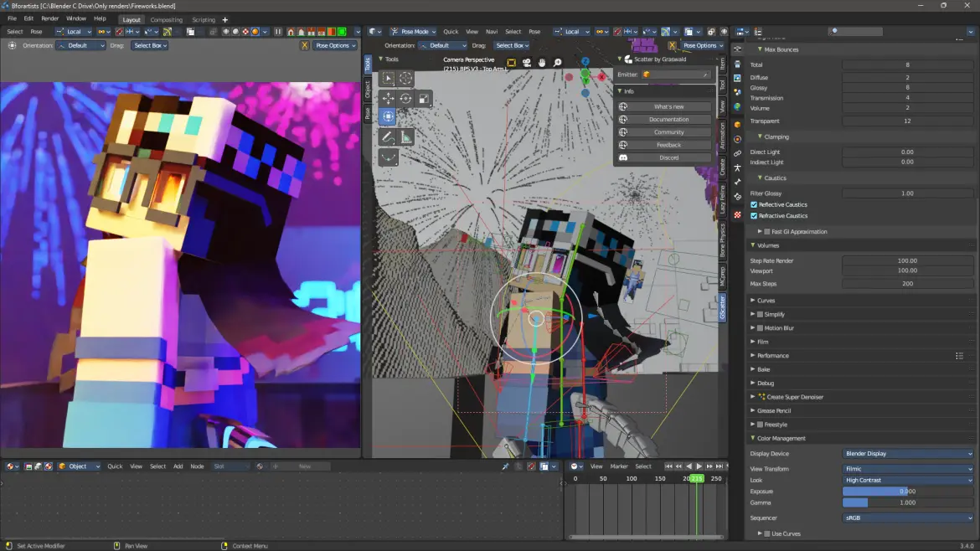The height and width of the screenshot is (551, 980).
Task: Click the Exposure slider
Action: pyautogui.click(x=908, y=492)
